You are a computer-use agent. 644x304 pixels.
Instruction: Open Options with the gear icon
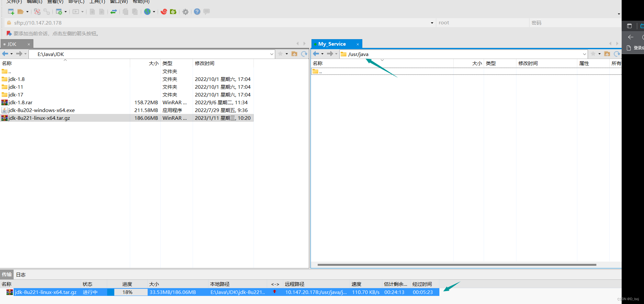[x=185, y=12]
